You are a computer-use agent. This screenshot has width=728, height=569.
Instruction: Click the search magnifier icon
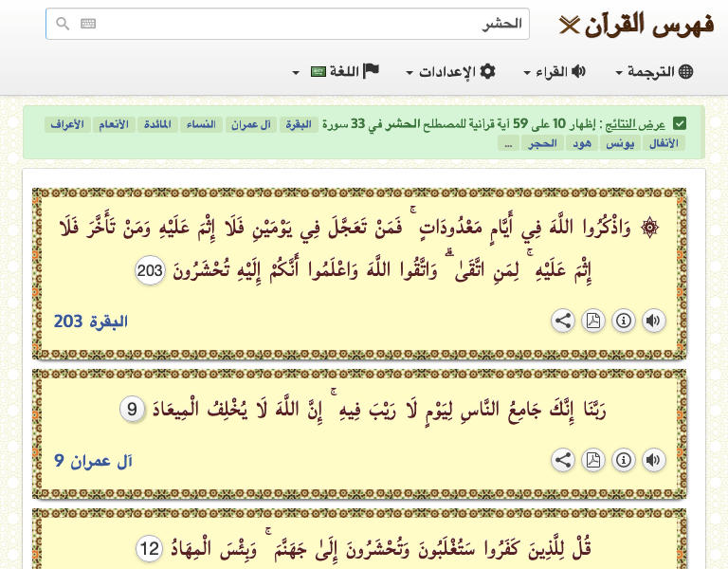click(63, 23)
